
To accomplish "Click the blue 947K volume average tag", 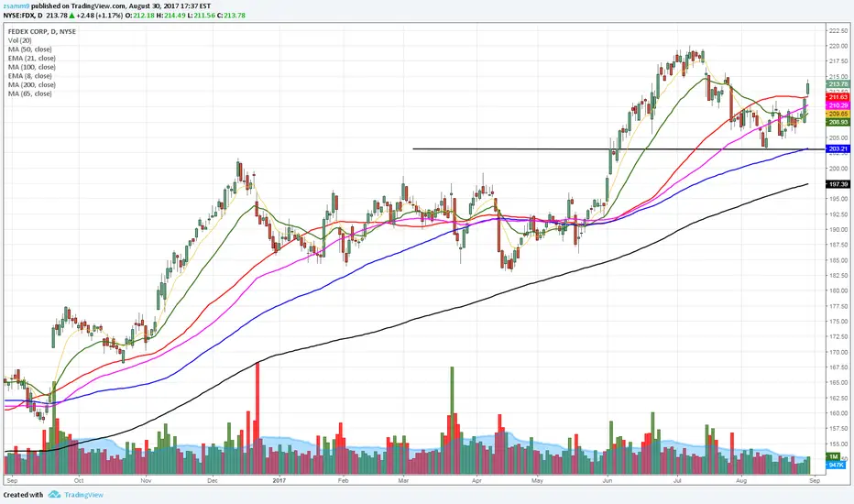I will 836,465.
